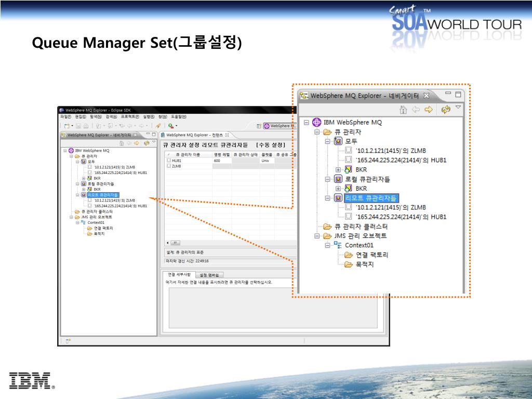Screen dimensions: 532x399
Task: Select 큐 관리자 클러스터 in the small Eclipse window navigator
Action: coord(97,211)
